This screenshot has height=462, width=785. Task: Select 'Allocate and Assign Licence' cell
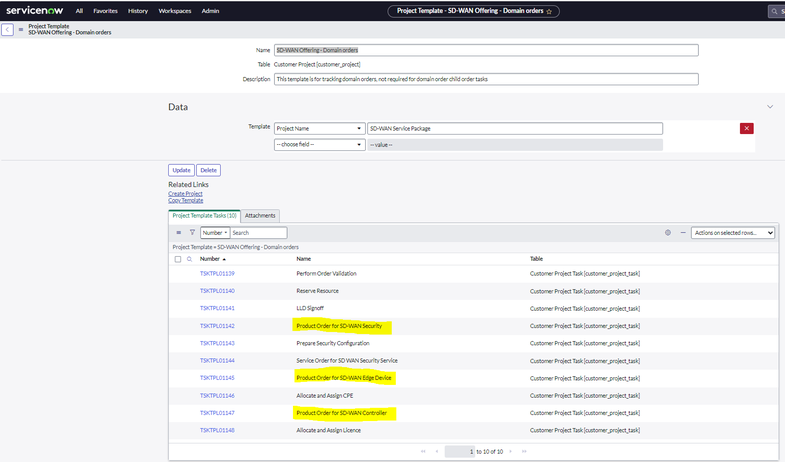click(328, 430)
